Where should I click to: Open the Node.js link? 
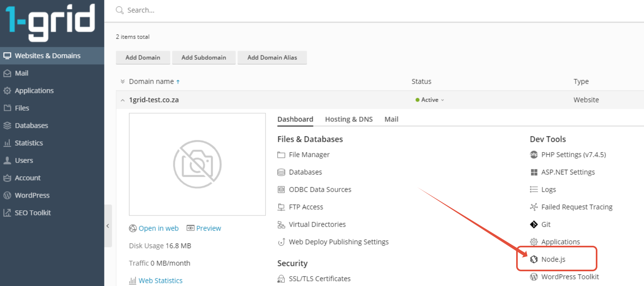(x=553, y=259)
